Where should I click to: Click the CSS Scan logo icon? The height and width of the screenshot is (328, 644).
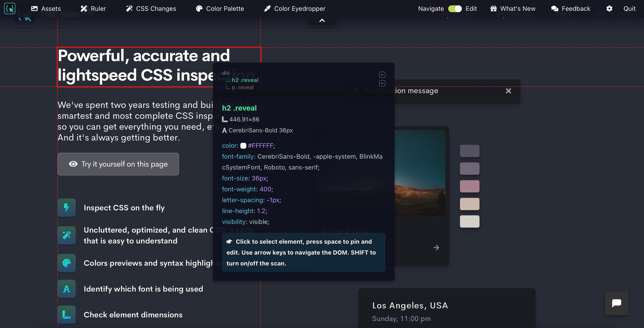10,9
